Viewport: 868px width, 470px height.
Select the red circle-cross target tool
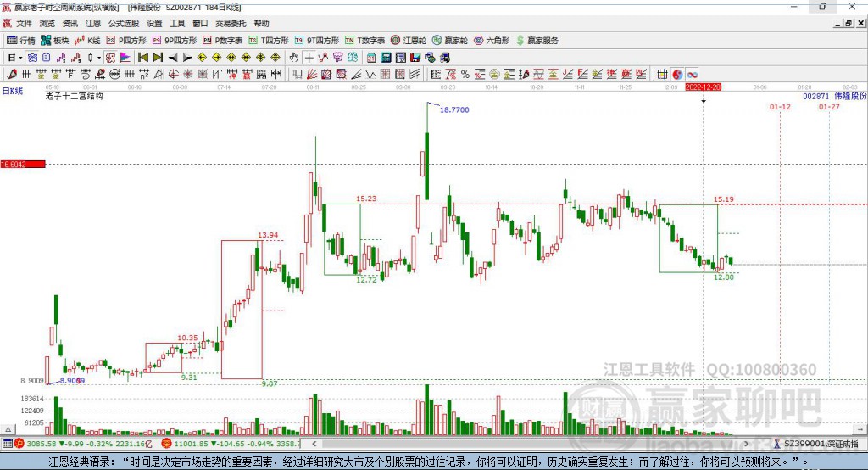click(173, 75)
